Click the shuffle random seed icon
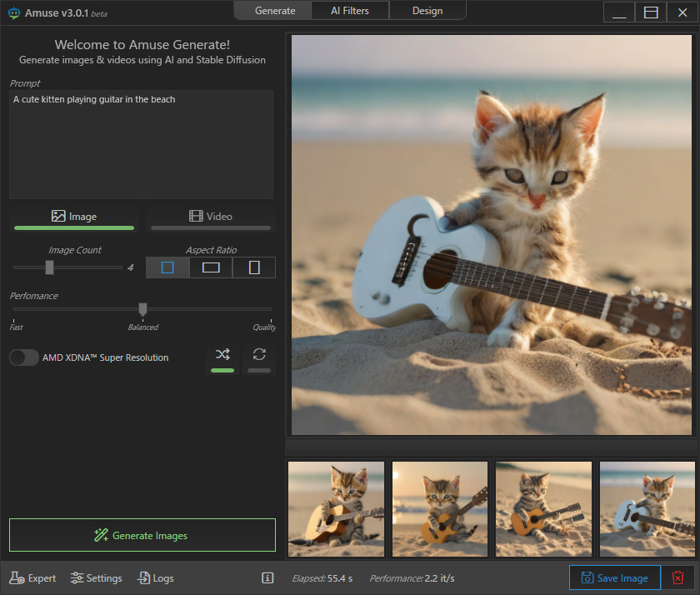700x595 pixels. tap(222, 354)
